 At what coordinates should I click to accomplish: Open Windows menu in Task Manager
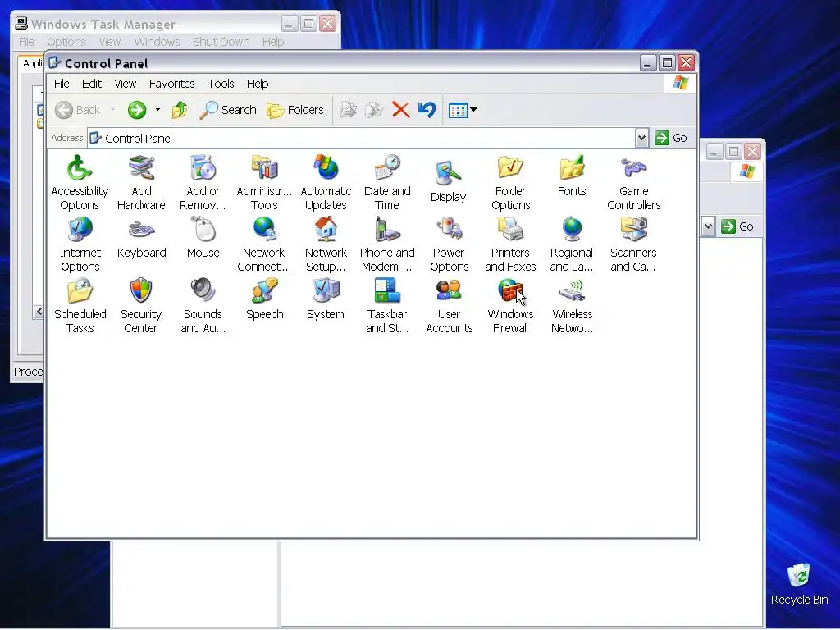[x=157, y=42]
